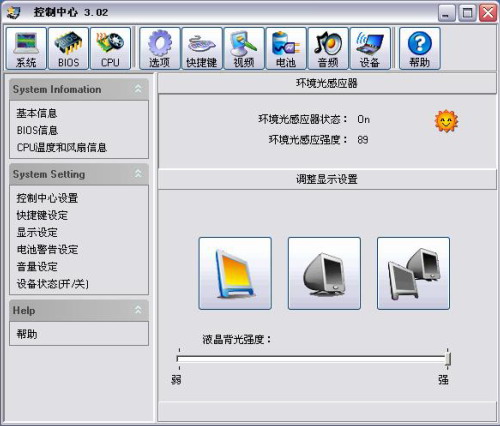Open 快捷键设定 in the sidebar
Screen dimensions: 500x426
tap(42, 215)
